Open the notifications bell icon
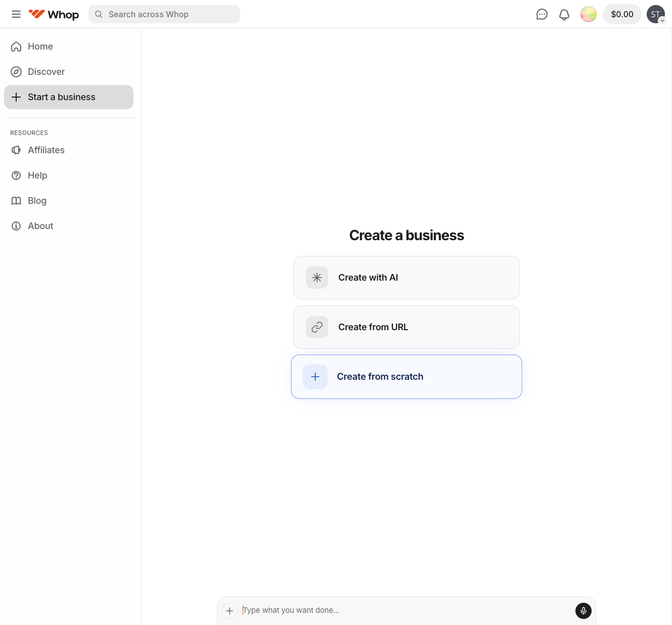This screenshot has width=672, height=625. 564,14
